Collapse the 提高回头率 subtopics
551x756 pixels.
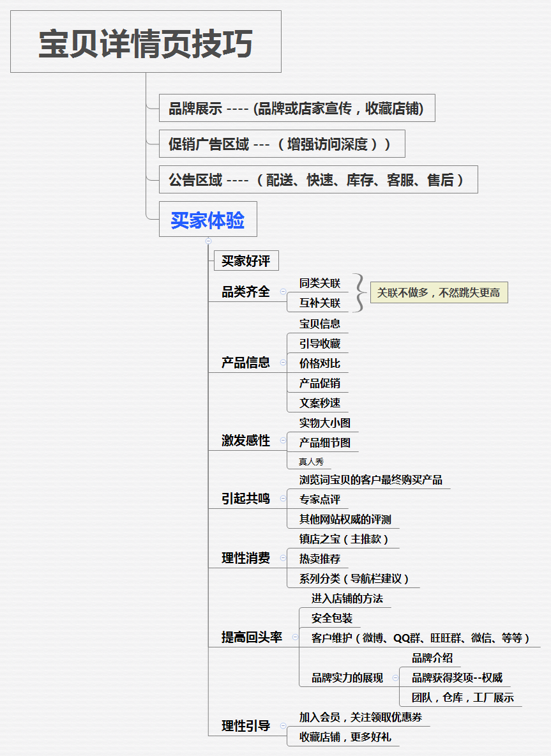(295, 637)
